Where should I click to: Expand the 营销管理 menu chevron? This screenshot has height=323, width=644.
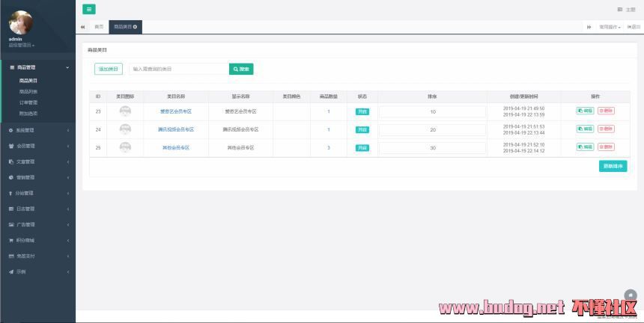68,177
